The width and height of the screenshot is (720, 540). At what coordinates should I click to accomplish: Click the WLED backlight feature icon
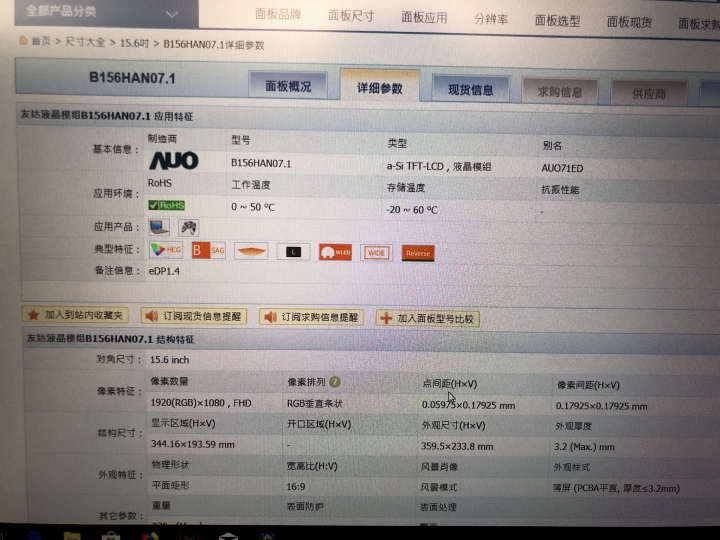pos(335,252)
